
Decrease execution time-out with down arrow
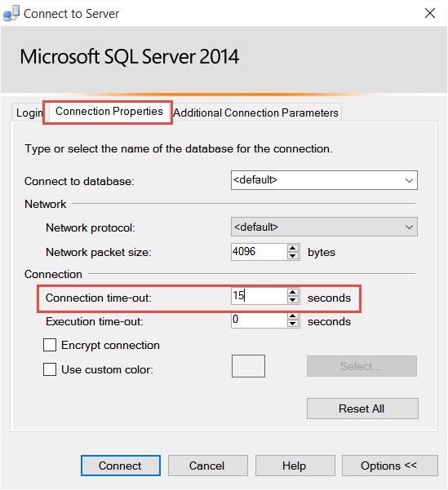(x=292, y=323)
